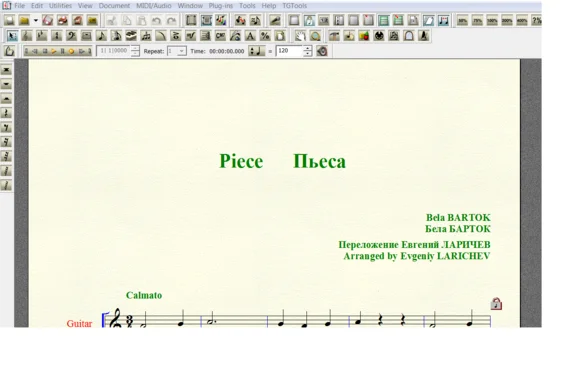Click the Redo icon in top toolbar
The height and width of the screenshot is (369, 576).
pos(171,20)
